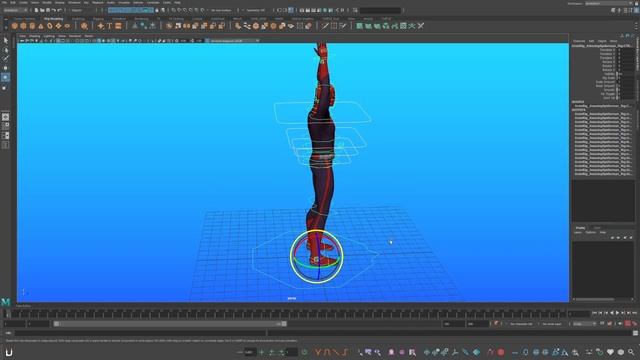Image resolution: width=640 pixels, height=360 pixels.
Task: Open the File menu
Action: (4, 2)
